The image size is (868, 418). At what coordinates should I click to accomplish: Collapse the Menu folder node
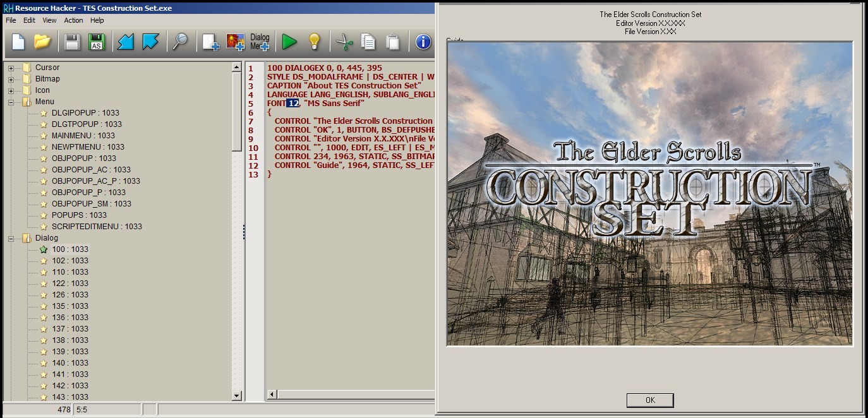(11, 102)
